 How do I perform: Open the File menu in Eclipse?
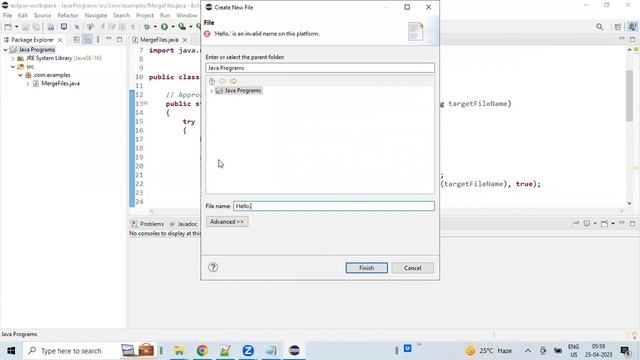(7, 16)
